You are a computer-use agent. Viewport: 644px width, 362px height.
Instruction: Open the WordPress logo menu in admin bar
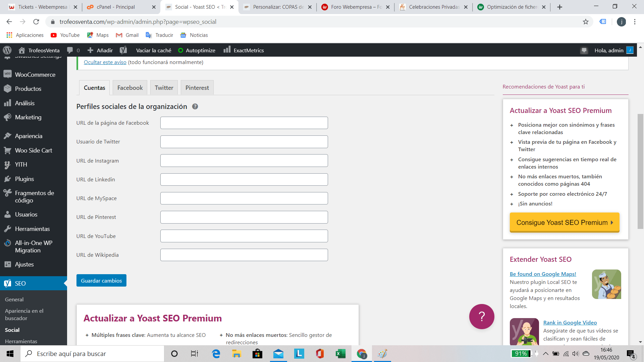(x=7, y=50)
